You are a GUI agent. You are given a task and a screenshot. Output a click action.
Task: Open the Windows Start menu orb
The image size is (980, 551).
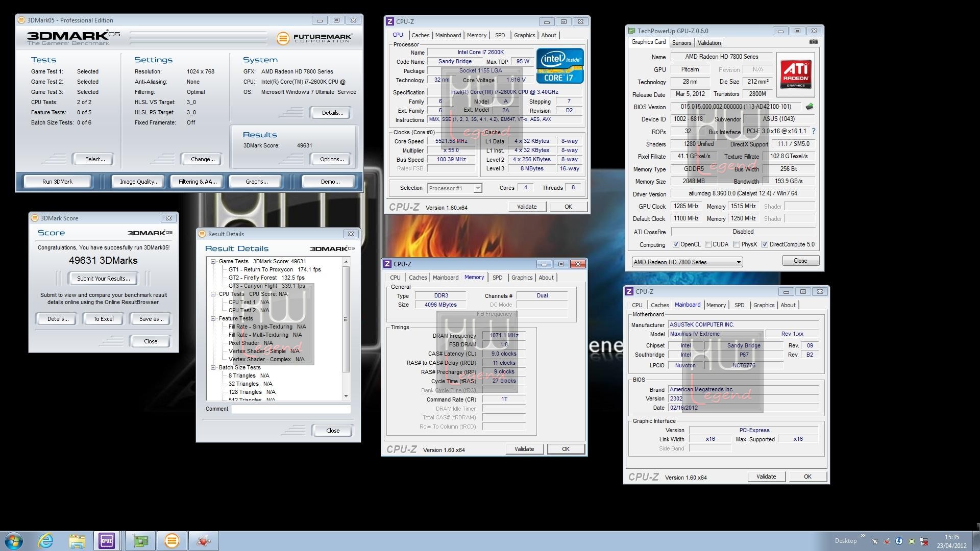14,541
